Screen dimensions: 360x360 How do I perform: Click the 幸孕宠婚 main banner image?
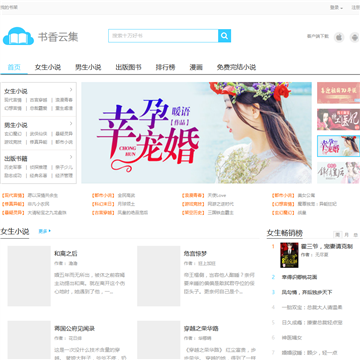197,133
